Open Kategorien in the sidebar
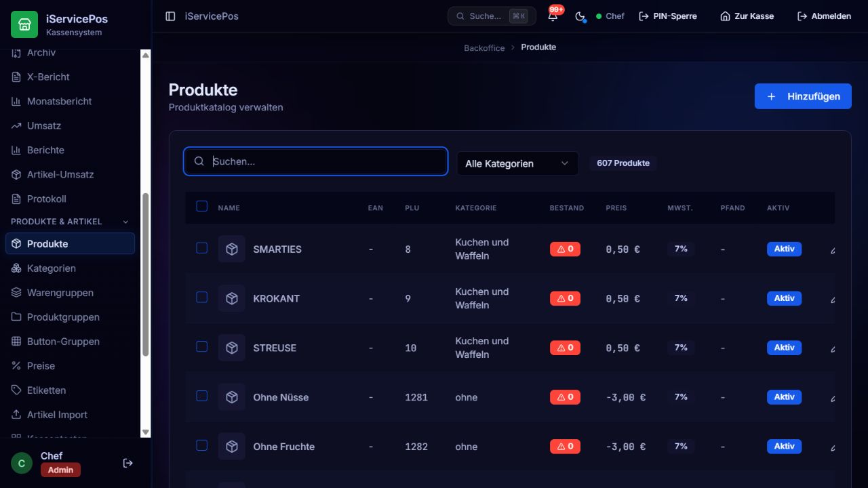 coord(71,268)
